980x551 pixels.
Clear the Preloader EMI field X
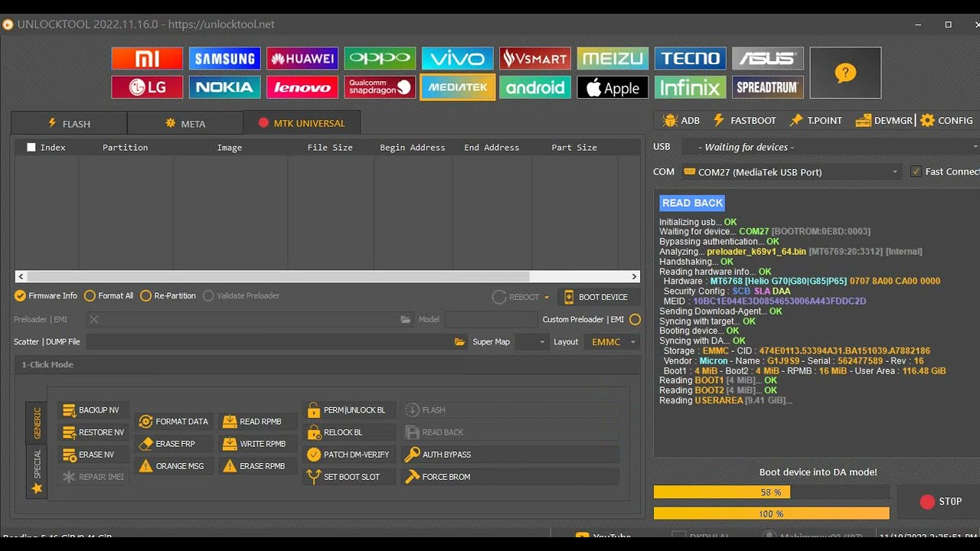(x=93, y=319)
